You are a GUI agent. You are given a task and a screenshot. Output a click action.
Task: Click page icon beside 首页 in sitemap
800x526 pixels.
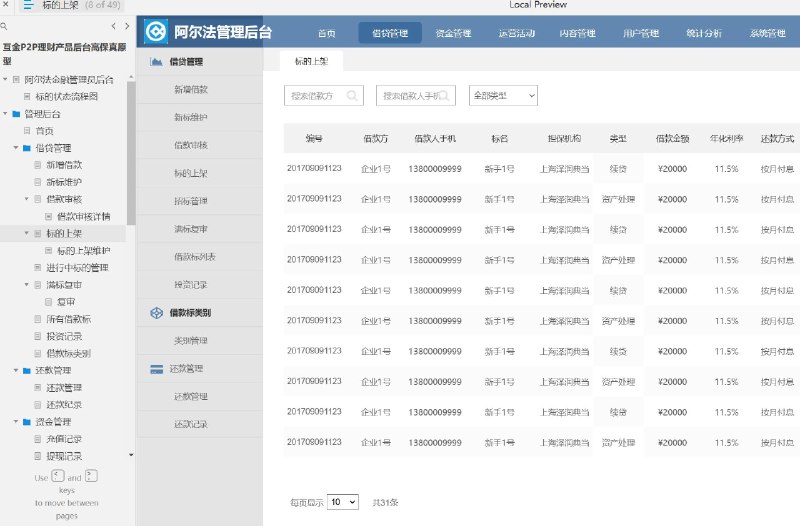[27, 131]
